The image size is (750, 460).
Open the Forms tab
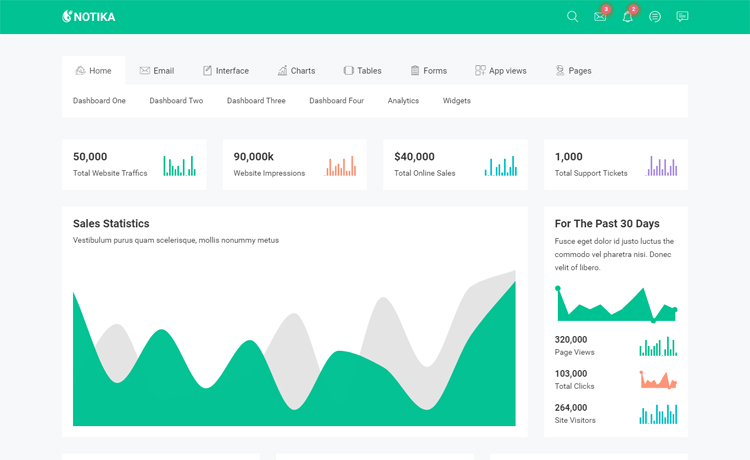pyautogui.click(x=428, y=71)
